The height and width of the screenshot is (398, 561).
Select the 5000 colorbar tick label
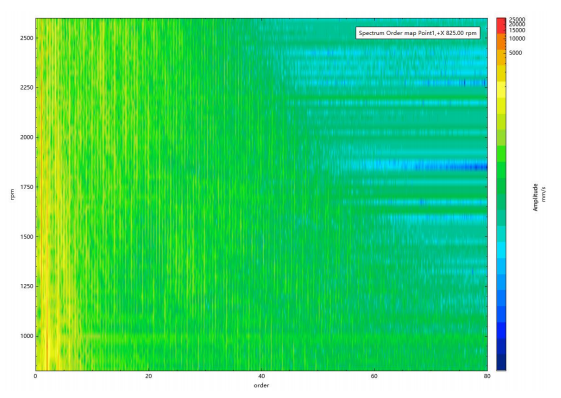coord(516,53)
